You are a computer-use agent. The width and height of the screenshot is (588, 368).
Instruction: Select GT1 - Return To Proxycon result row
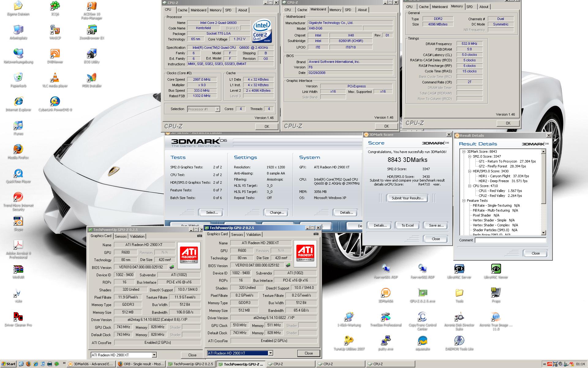point(507,161)
